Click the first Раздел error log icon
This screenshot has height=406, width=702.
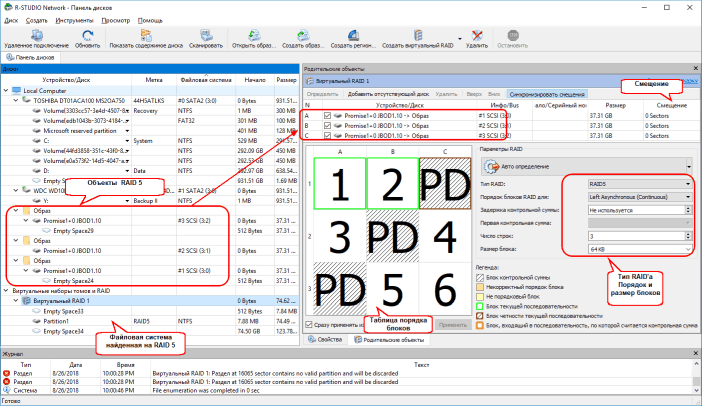pyautogui.click(x=6, y=373)
